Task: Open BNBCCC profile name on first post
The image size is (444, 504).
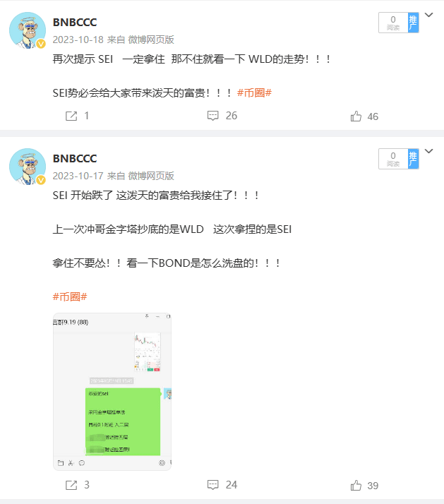Action: [75, 22]
